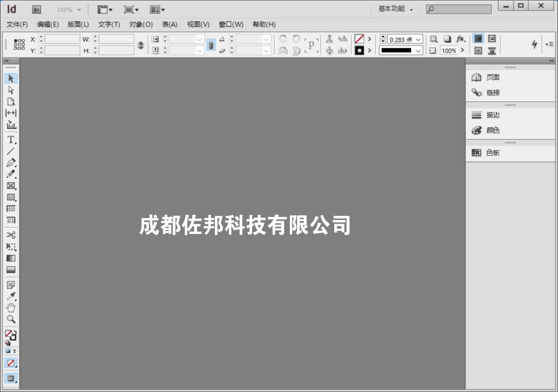
Task: Grab the Hand tool
Action: [x=11, y=307]
